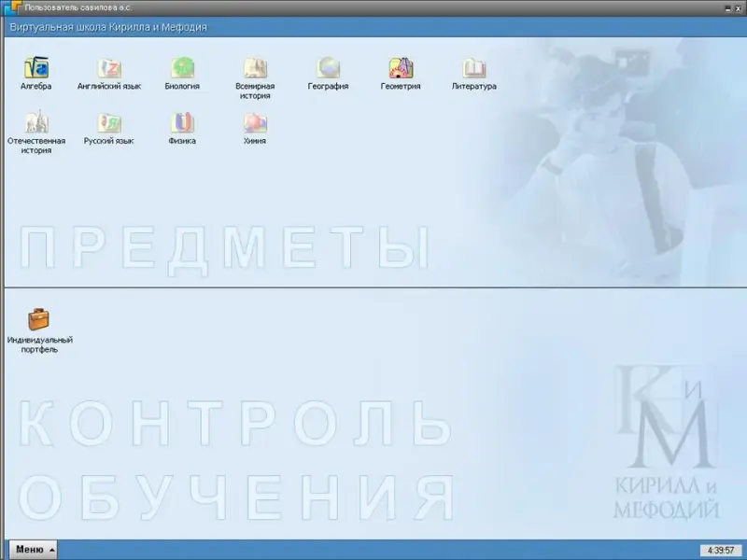Open the Русский язык subject

pyautogui.click(x=109, y=123)
